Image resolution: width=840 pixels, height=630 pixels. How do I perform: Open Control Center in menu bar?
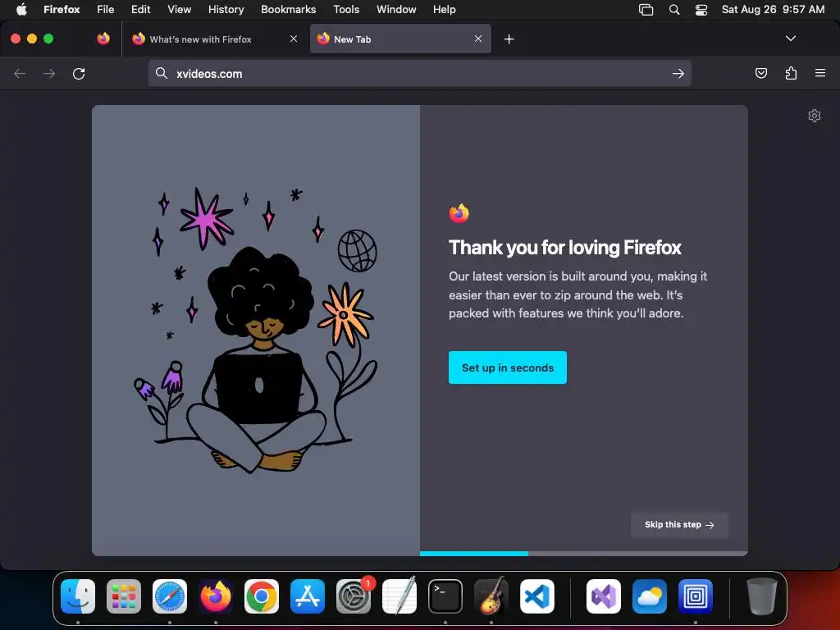click(701, 10)
